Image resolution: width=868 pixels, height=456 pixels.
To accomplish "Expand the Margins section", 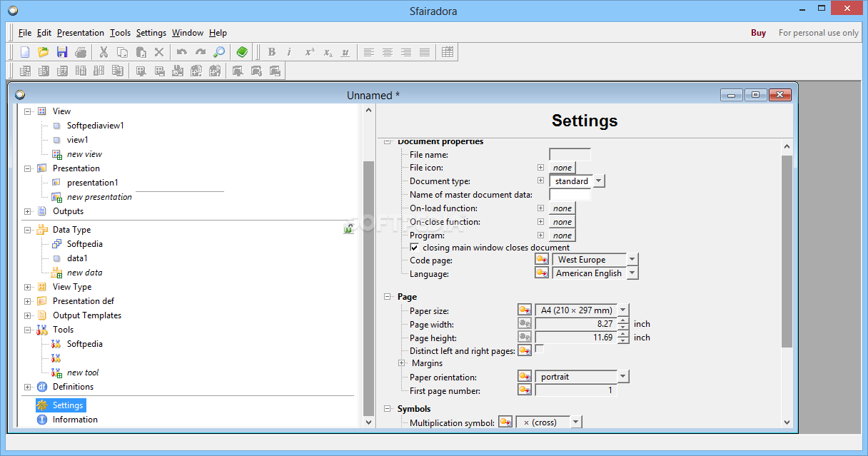I will (402, 363).
